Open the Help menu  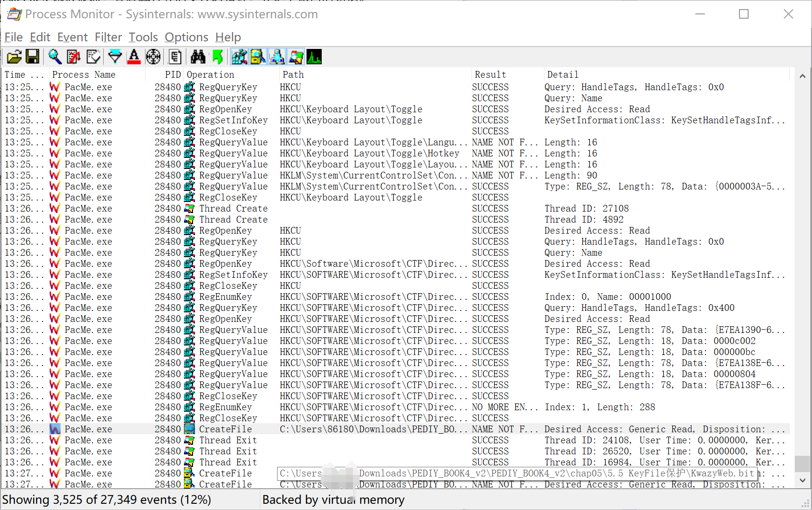(x=228, y=37)
